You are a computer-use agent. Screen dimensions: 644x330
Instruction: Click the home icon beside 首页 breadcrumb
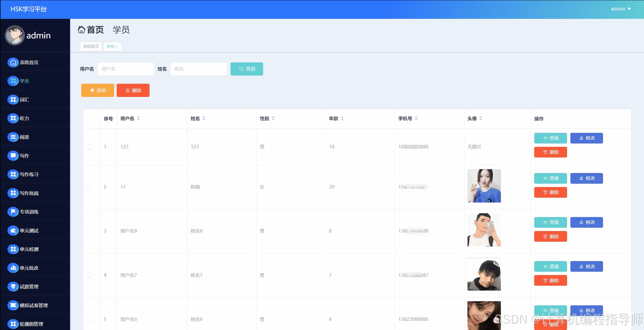[x=81, y=29]
